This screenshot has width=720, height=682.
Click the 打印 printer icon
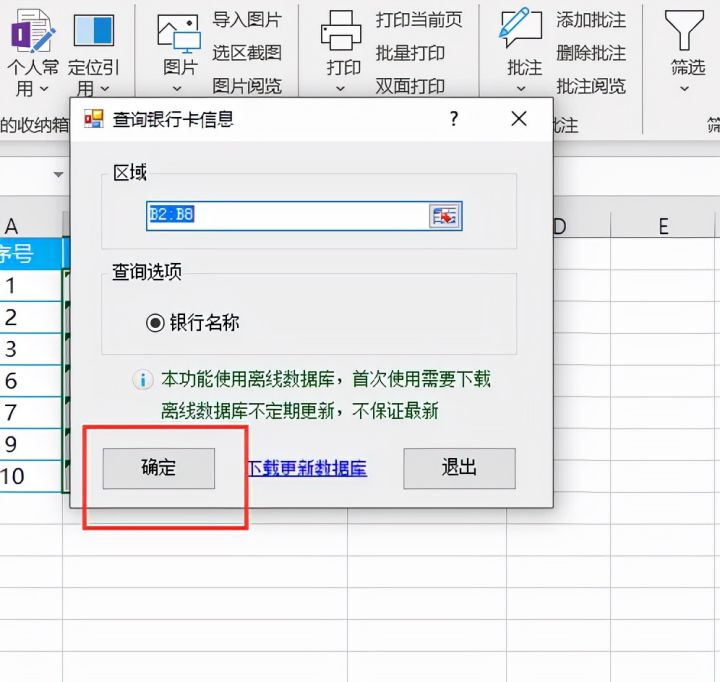tap(341, 30)
